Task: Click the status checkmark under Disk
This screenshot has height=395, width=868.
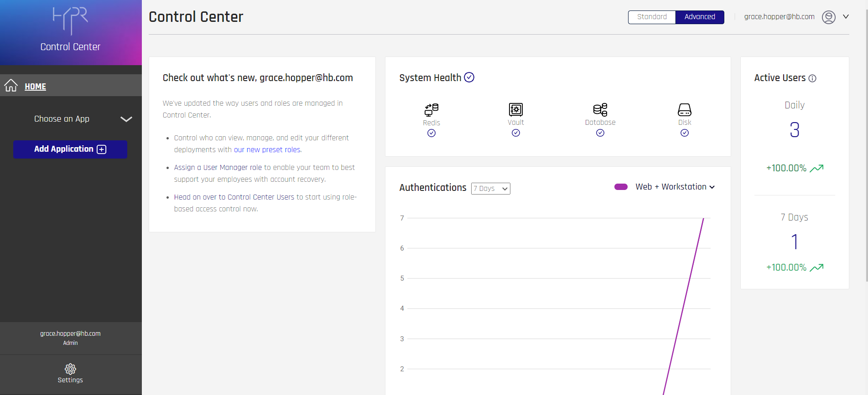Action: [x=685, y=133]
